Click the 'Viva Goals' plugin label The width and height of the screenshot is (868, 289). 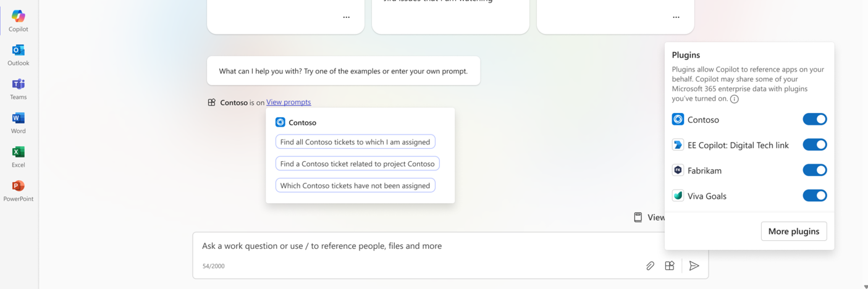click(706, 196)
